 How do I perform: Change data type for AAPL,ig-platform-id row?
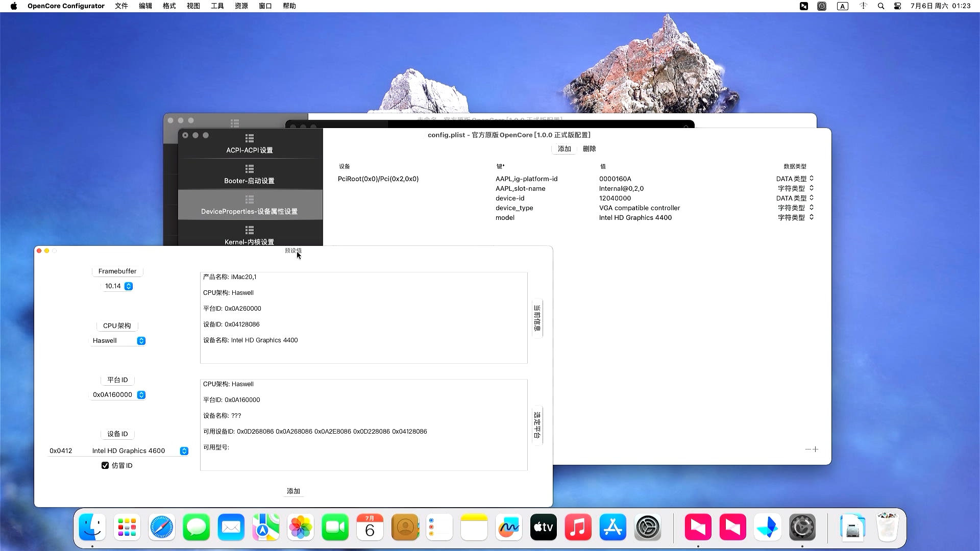pyautogui.click(x=795, y=179)
